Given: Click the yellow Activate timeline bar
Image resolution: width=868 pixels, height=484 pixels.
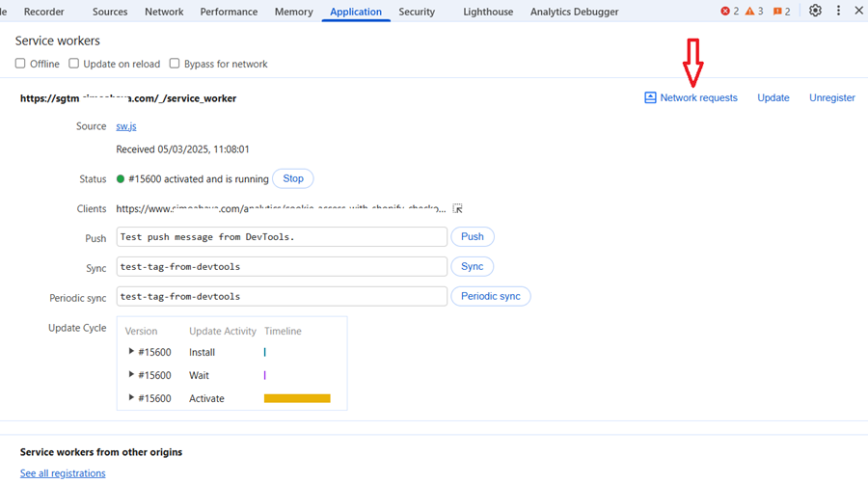Looking at the screenshot, I should [x=297, y=398].
